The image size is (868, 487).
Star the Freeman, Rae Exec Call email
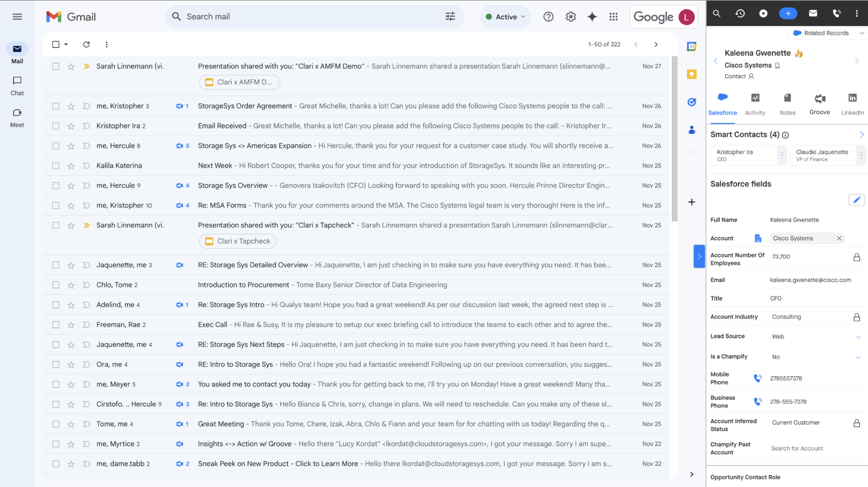pyautogui.click(x=71, y=325)
